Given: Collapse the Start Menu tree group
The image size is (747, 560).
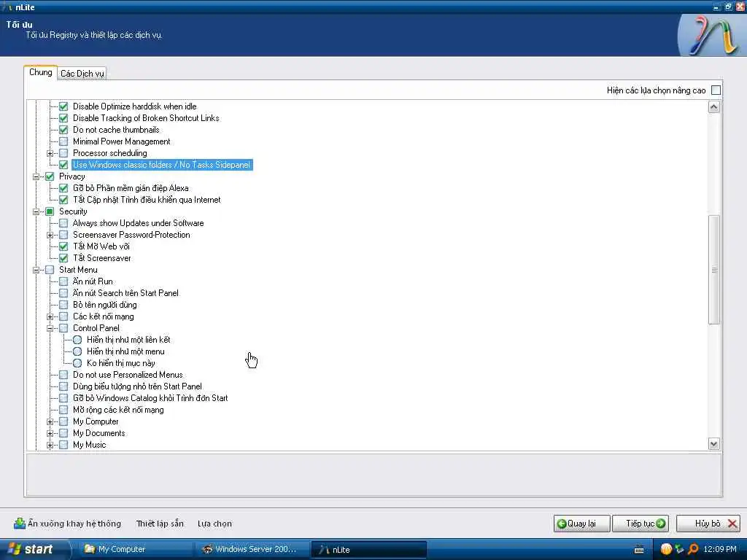Looking at the screenshot, I should (x=36, y=270).
